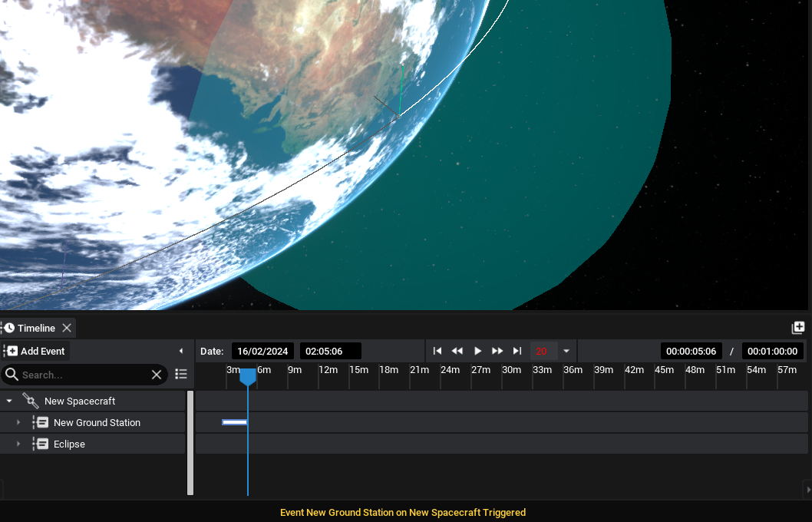
Task: Clear the search field with X
Action: (x=157, y=375)
